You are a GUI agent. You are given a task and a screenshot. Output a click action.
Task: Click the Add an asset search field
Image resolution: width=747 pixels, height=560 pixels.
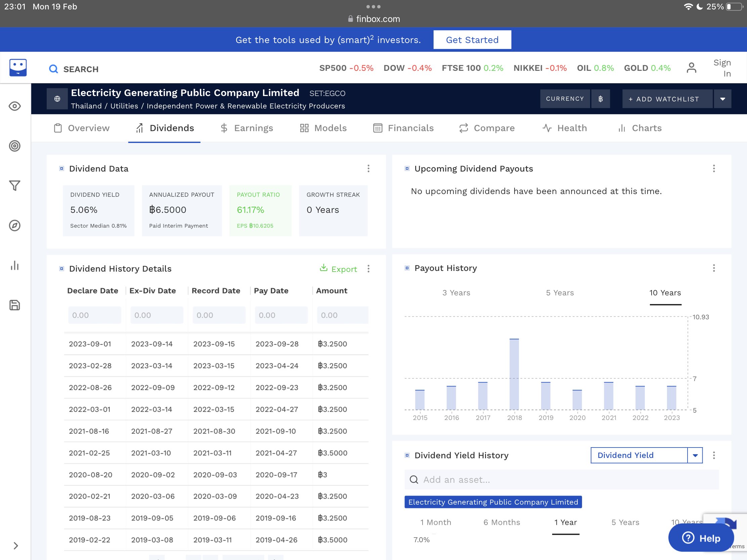coord(562,480)
